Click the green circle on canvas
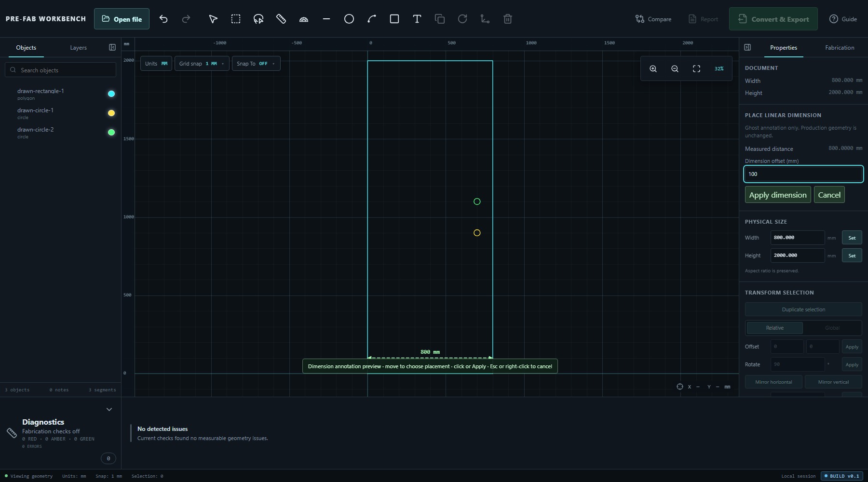Image resolution: width=868 pixels, height=482 pixels. click(x=477, y=201)
